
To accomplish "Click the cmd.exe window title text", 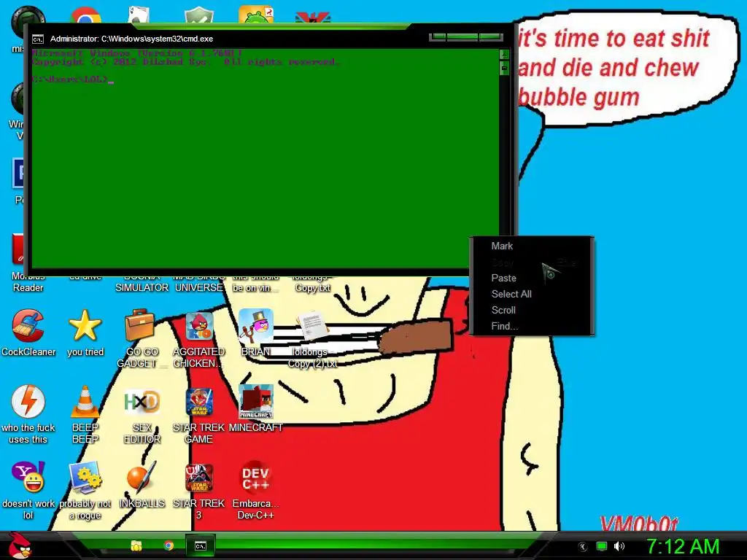I will (x=131, y=39).
